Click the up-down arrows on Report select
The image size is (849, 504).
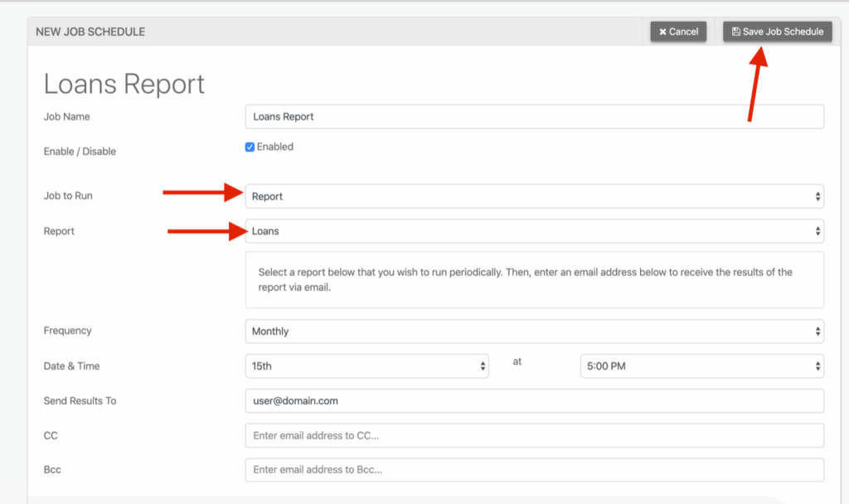pos(817,231)
